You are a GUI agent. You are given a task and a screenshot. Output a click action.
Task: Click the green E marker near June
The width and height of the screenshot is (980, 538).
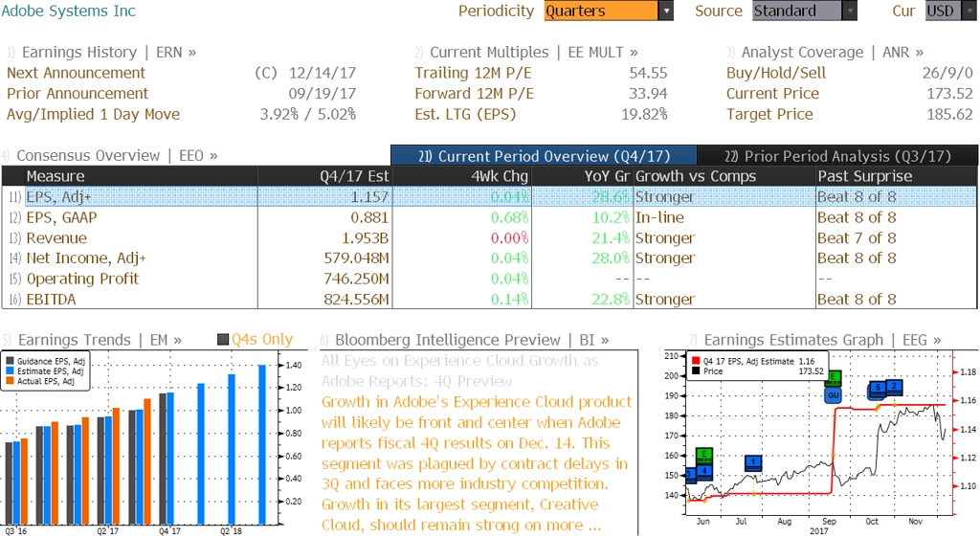point(704,455)
